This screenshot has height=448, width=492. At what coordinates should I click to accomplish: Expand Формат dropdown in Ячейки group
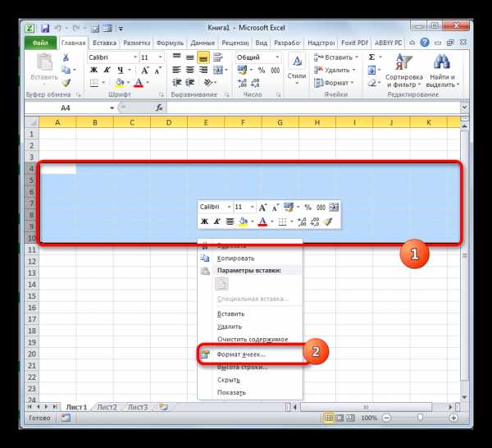coord(352,83)
